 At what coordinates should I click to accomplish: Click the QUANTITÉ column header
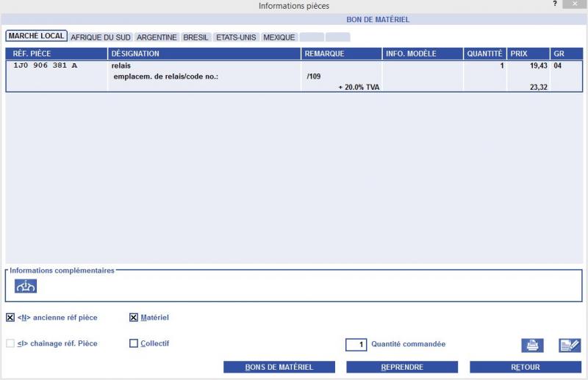pyautogui.click(x=485, y=54)
